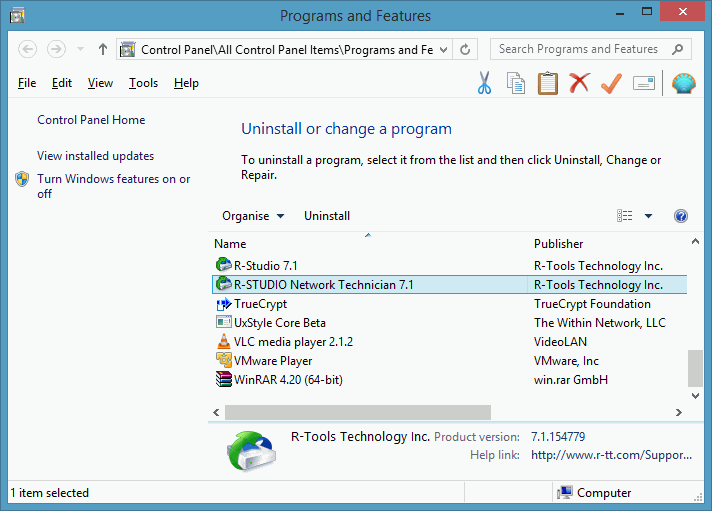Image resolution: width=712 pixels, height=511 pixels.
Task: Go back with the Back arrow
Action: pos(27,49)
